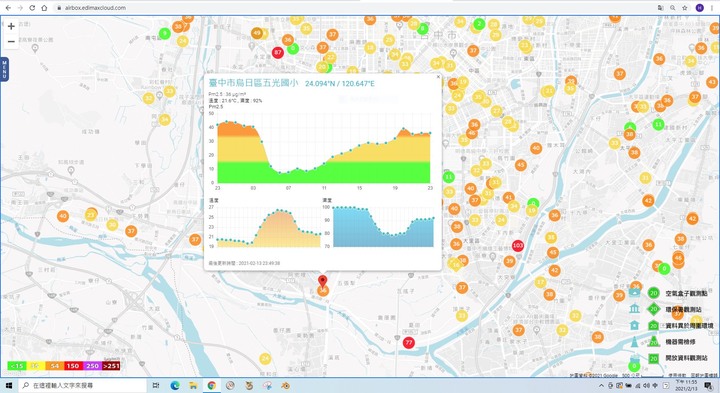Click the green <15 legend swatch
The height and width of the screenshot is (393, 720).
(x=17, y=366)
